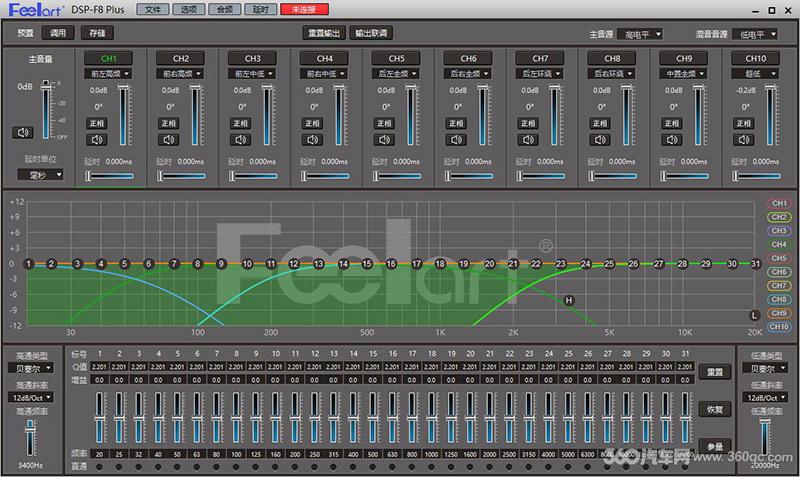The height and width of the screenshot is (477, 800).
Task: Mute CH6 using its speaker icon
Action: point(456,139)
